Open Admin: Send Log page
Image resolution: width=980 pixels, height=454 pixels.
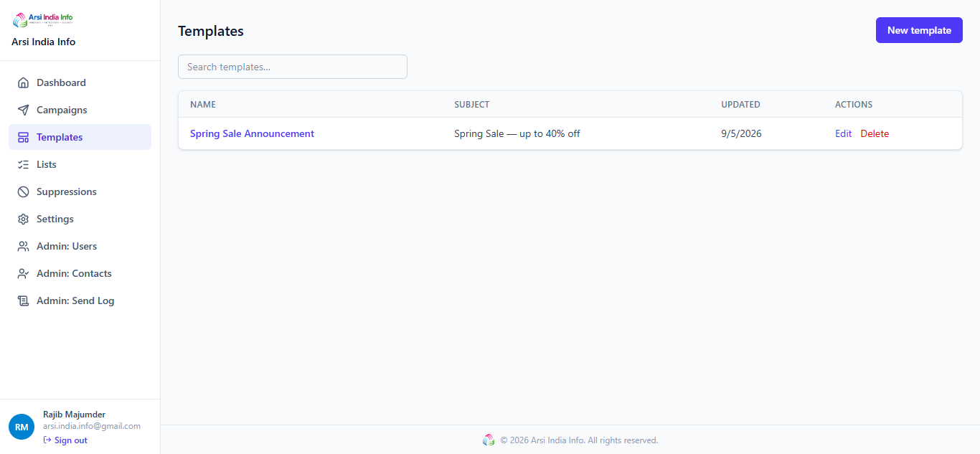(x=80, y=301)
